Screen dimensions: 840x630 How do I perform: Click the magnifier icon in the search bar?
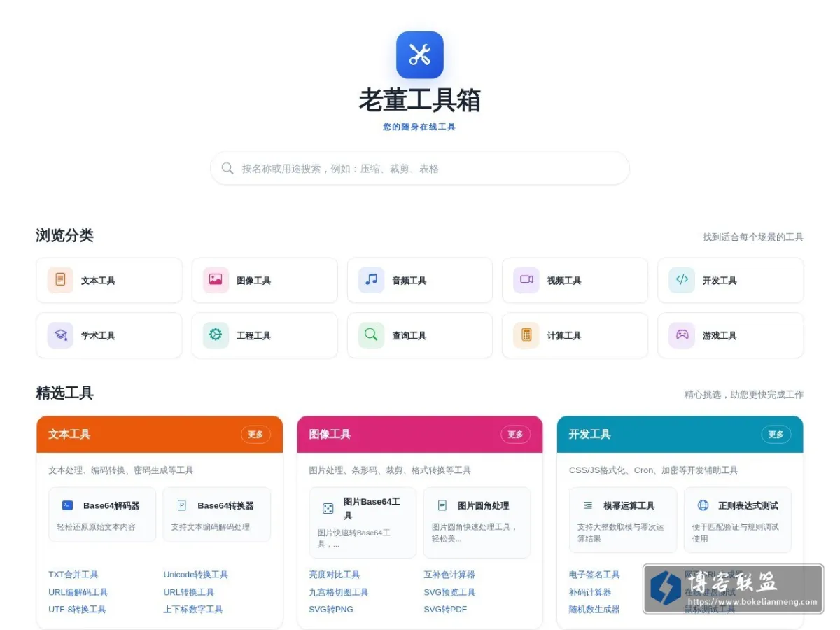point(227,168)
